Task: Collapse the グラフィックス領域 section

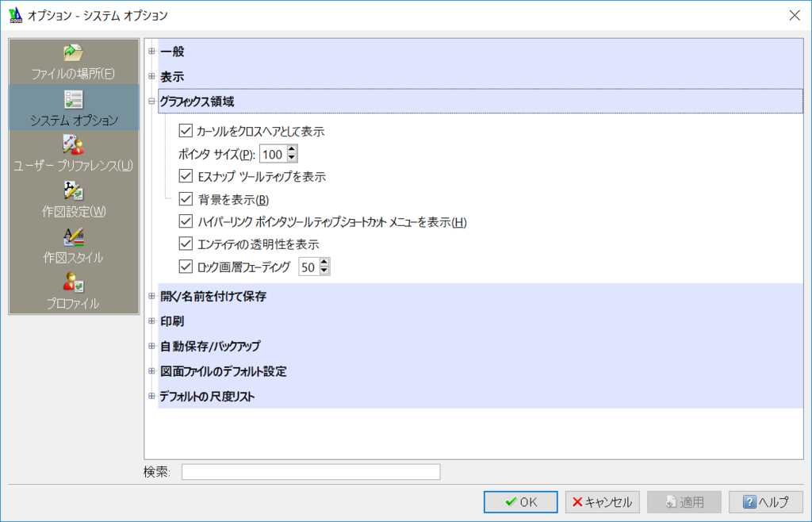Action: pos(151,102)
